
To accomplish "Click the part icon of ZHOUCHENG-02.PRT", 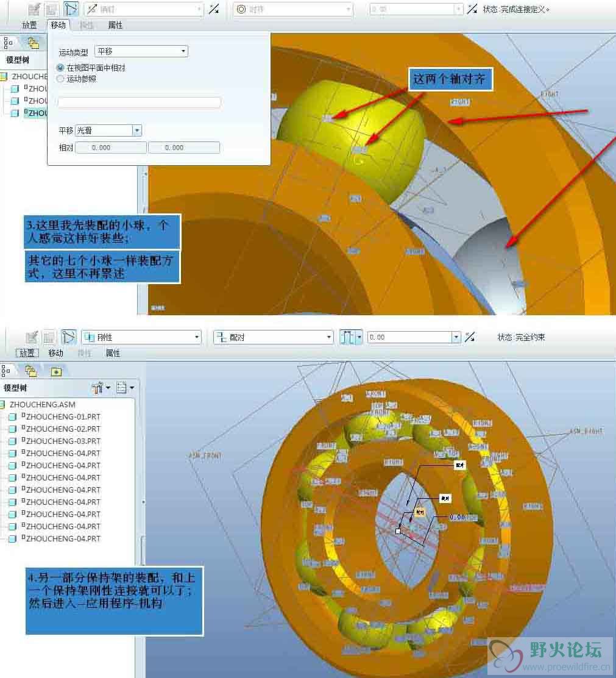I will pyautogui.click(x=13, y=429).
